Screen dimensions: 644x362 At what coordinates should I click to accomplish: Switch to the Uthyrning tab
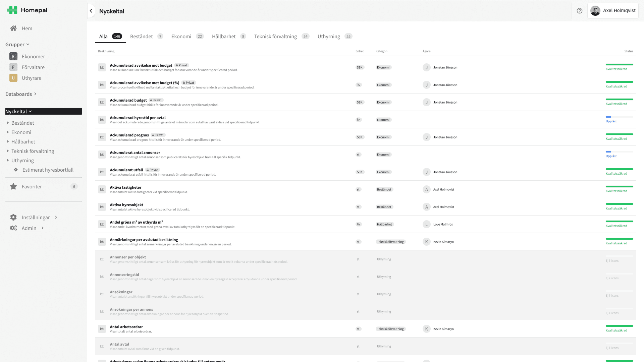click(328, 36)
